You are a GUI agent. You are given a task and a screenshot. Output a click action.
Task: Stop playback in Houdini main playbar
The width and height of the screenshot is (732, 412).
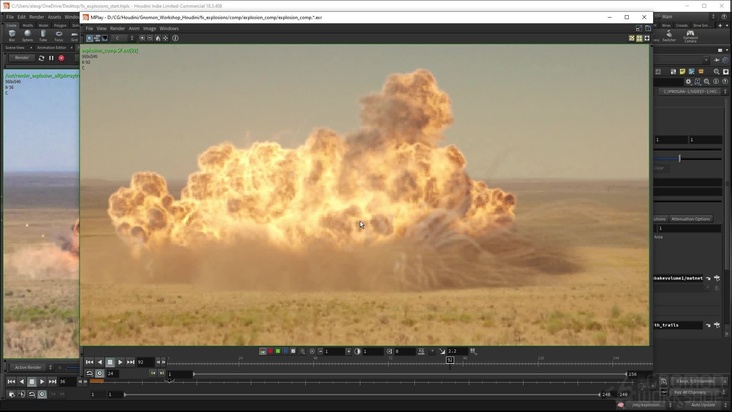(x=32, y=382)
